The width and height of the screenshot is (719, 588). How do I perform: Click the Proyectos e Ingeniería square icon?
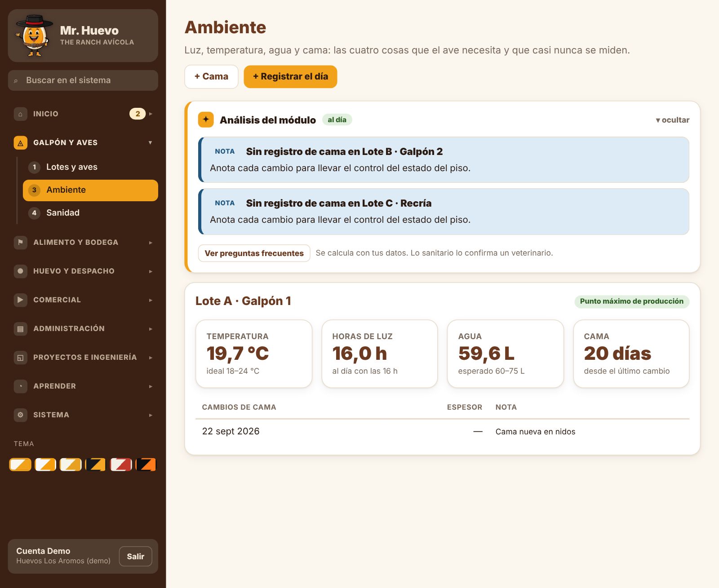point(20,358)
